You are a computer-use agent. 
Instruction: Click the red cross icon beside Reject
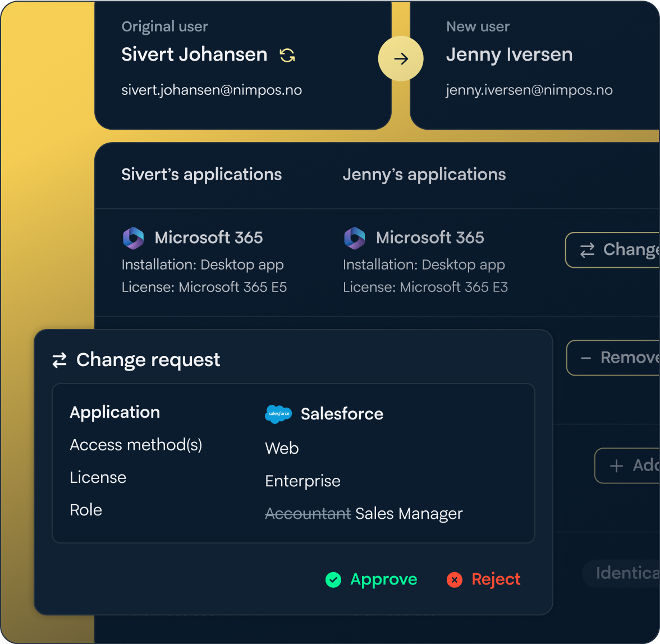tap(455, 579)
